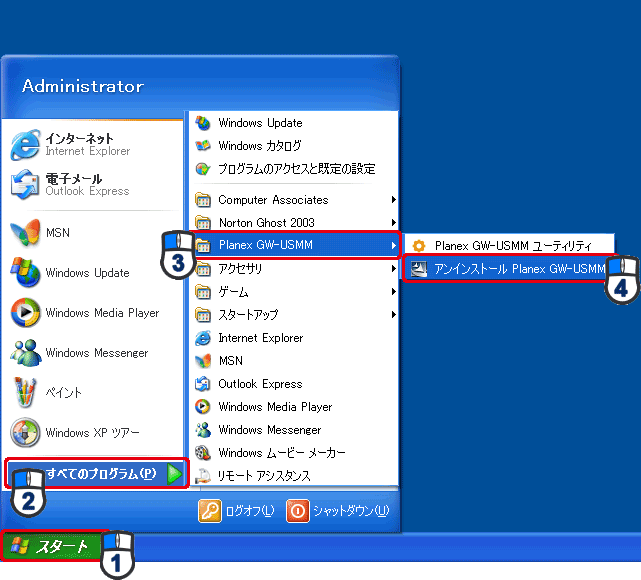Click the Windows Media Player icon in programs list
The height and width of the screenshot is (580, 641).
(203, 407)
